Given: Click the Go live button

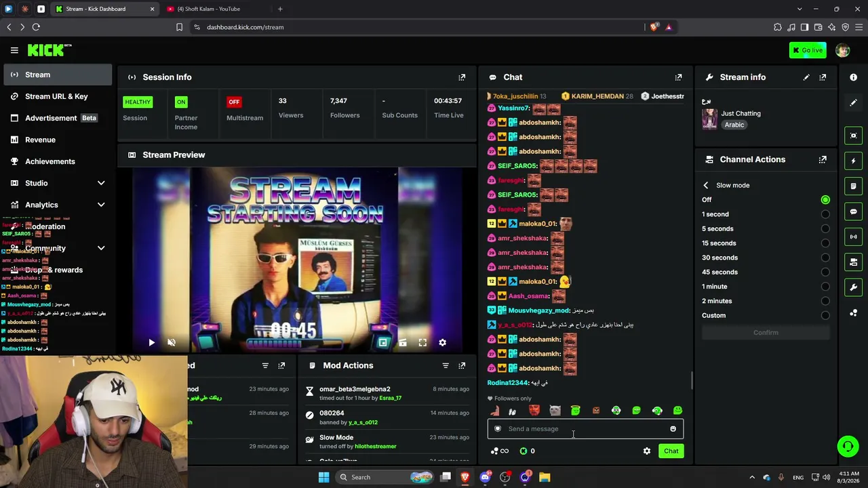Looking at the screenshot, I should coord(806,50).
